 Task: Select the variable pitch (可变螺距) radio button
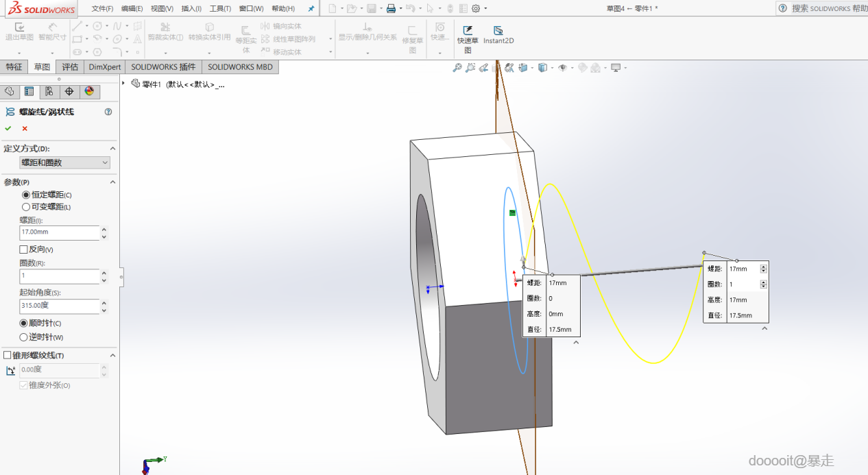(26, 207)
